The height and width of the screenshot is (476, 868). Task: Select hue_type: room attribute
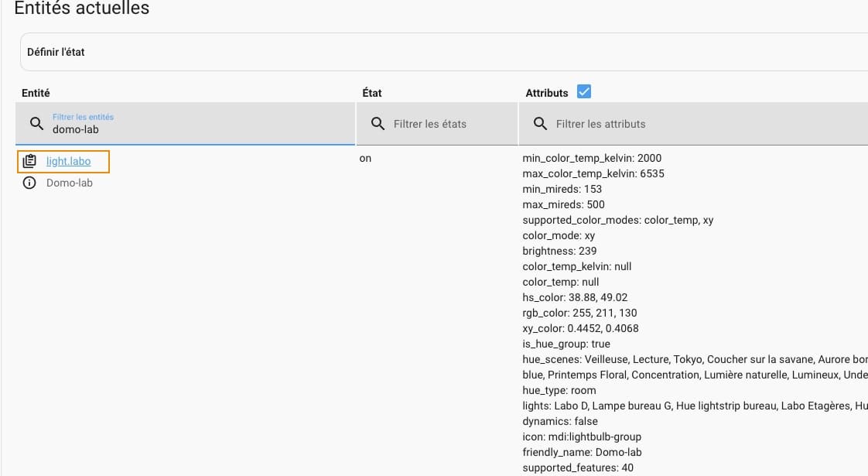tap(559, 391)
